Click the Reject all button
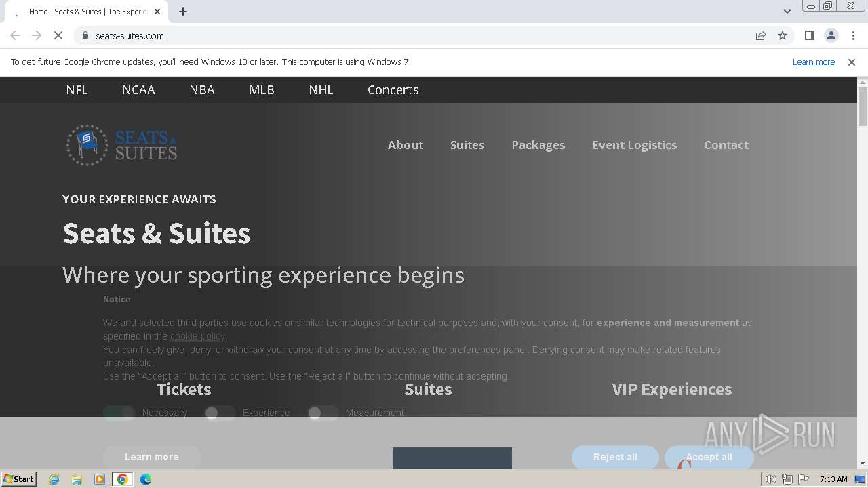The height and width of the screenshot is (488, 868). [x=615, y=457]
